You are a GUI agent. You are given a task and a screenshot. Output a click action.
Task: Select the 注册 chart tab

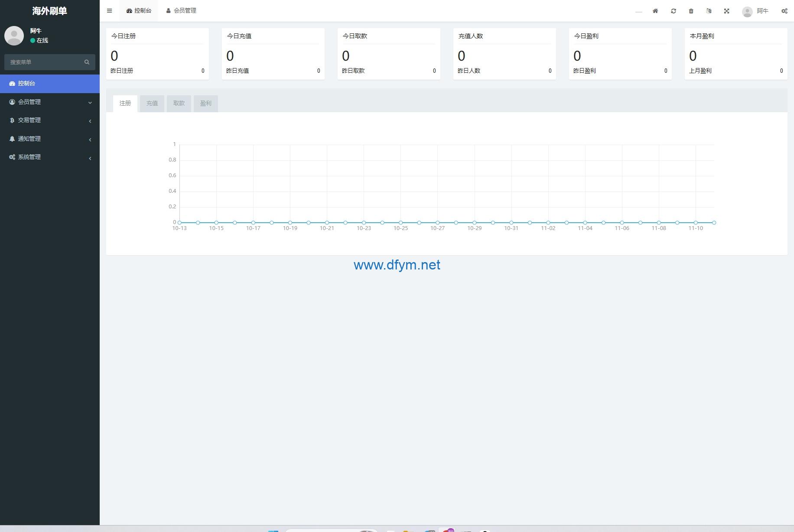pyautogui.click(x=125, y=104)
